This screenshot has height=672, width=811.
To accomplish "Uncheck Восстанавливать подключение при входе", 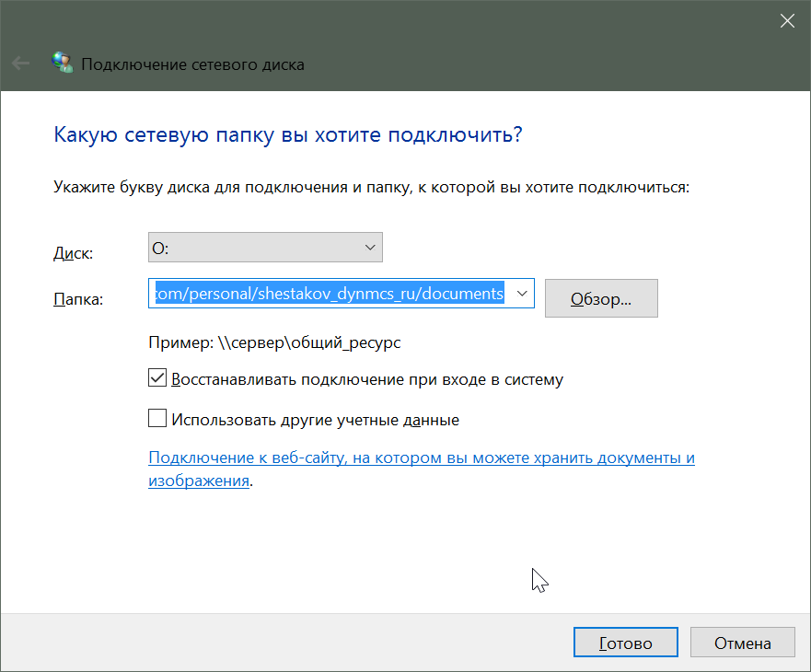I will tap(157, 378).
